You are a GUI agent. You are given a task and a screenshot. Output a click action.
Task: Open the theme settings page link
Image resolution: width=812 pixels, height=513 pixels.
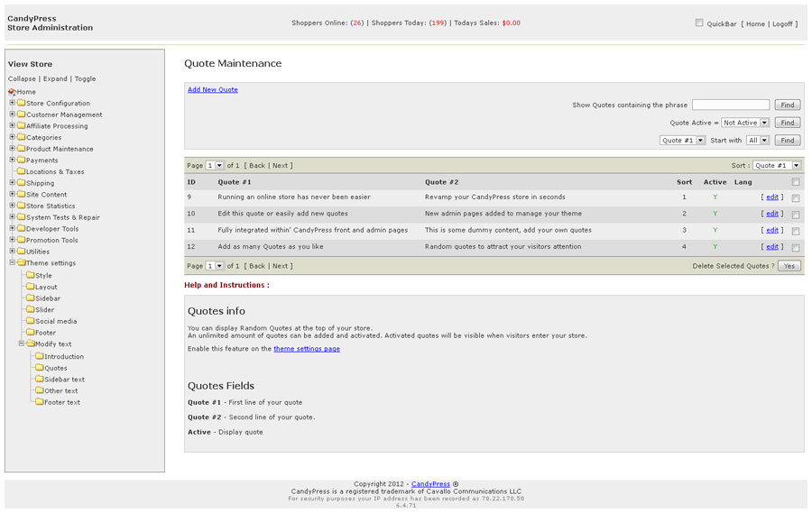coord(307,349)
